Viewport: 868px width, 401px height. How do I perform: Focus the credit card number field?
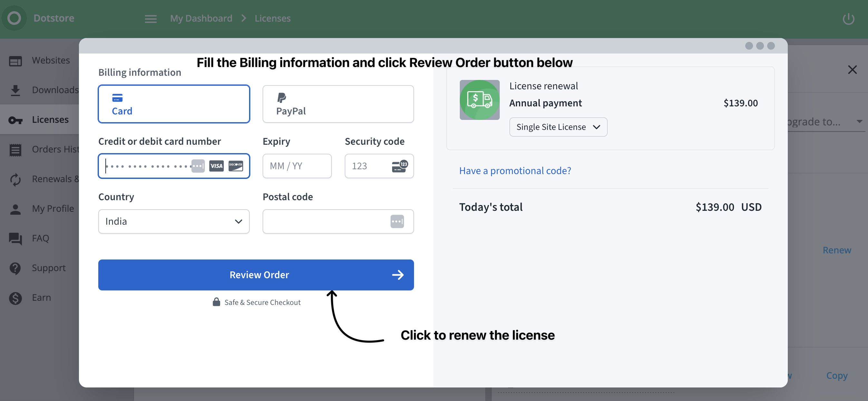[174, 166]
